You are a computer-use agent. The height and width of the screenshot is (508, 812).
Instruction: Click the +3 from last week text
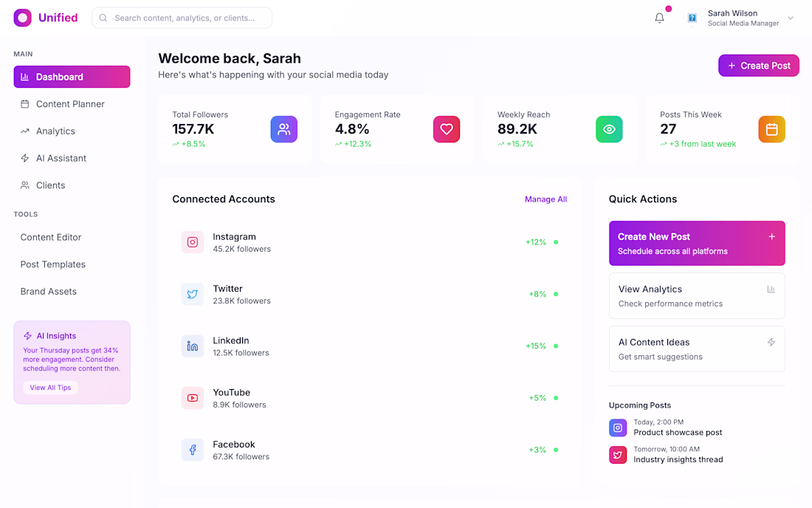[702, 144]
